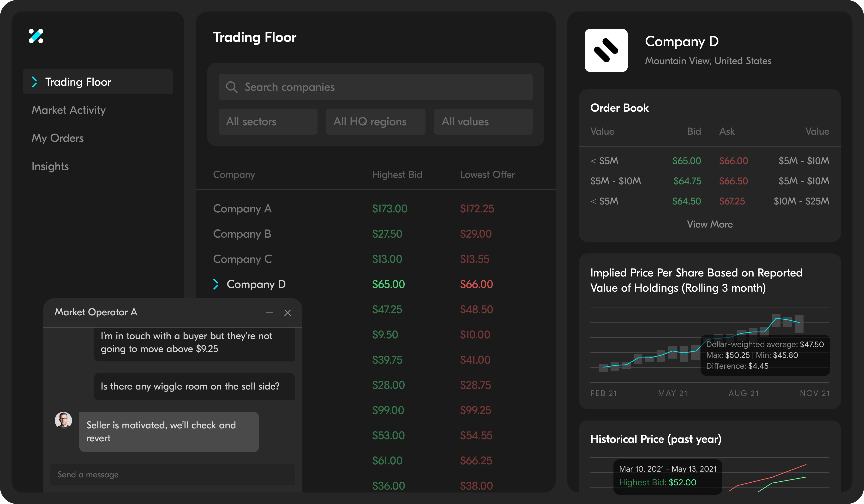Click the $66.00 ask in the Order Book
The image size is (864, 504).
click(733, 161)
